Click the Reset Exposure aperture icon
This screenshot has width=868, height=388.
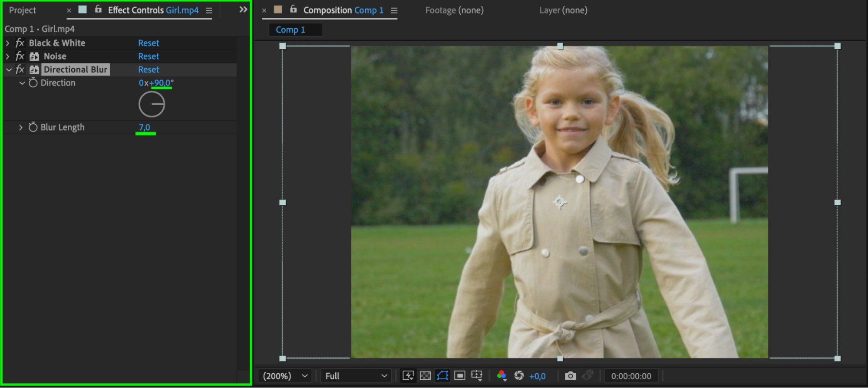(x=519, y=376)
